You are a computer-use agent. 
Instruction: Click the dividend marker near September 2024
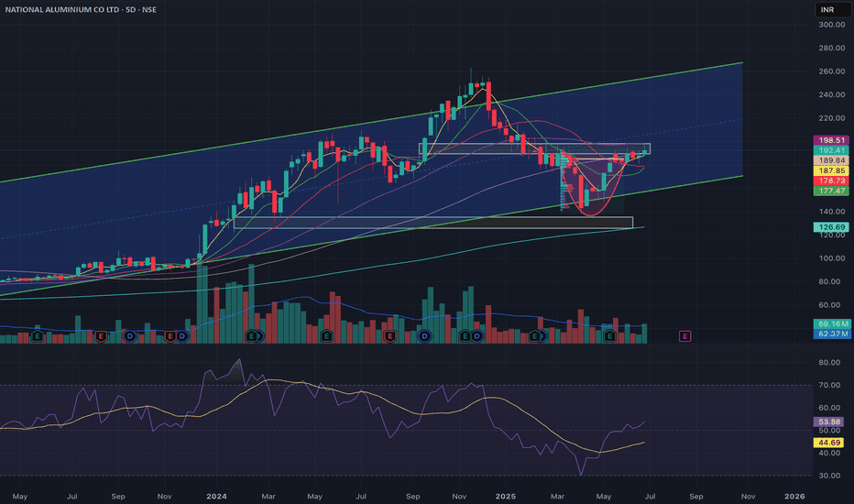(424, 336)
